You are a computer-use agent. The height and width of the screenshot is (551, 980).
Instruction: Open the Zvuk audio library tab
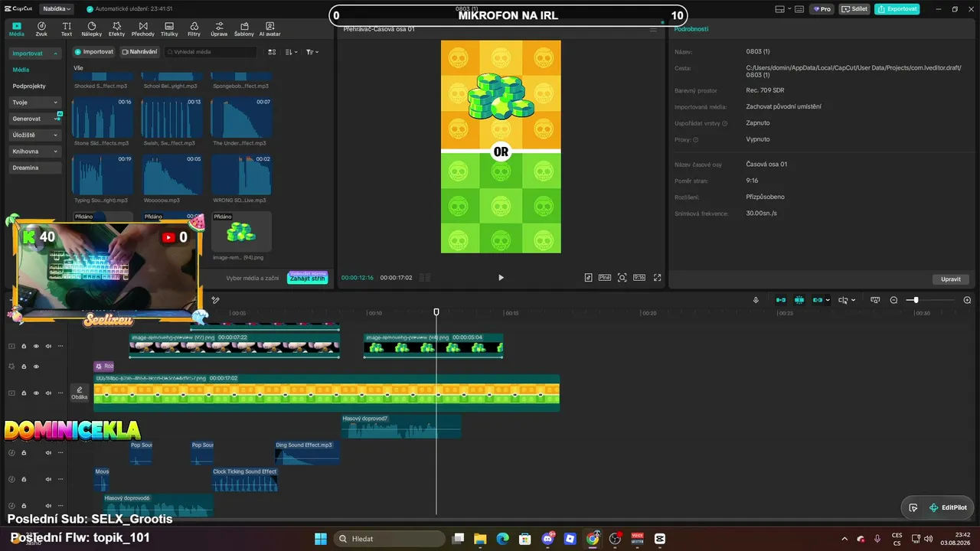coord(41,29)
